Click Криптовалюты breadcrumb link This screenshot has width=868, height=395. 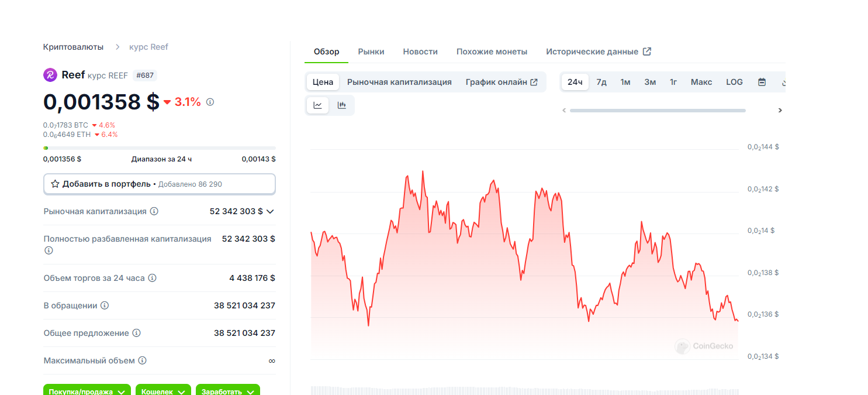[x=73, y=46]
